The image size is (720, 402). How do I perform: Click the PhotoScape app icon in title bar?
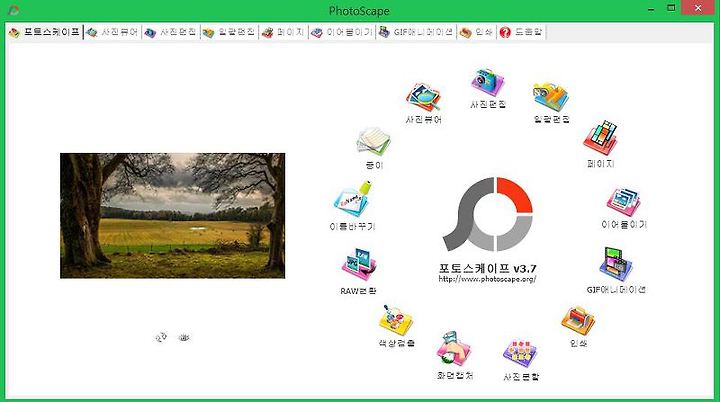click(x=14, y=10)
